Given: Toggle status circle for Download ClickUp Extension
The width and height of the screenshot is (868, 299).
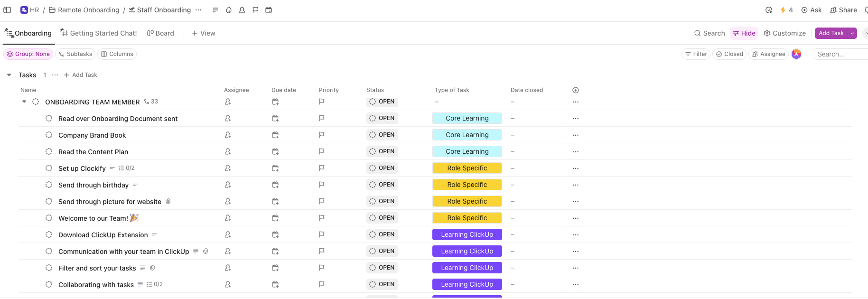Looking at the screenshot, I should [49, 235].
